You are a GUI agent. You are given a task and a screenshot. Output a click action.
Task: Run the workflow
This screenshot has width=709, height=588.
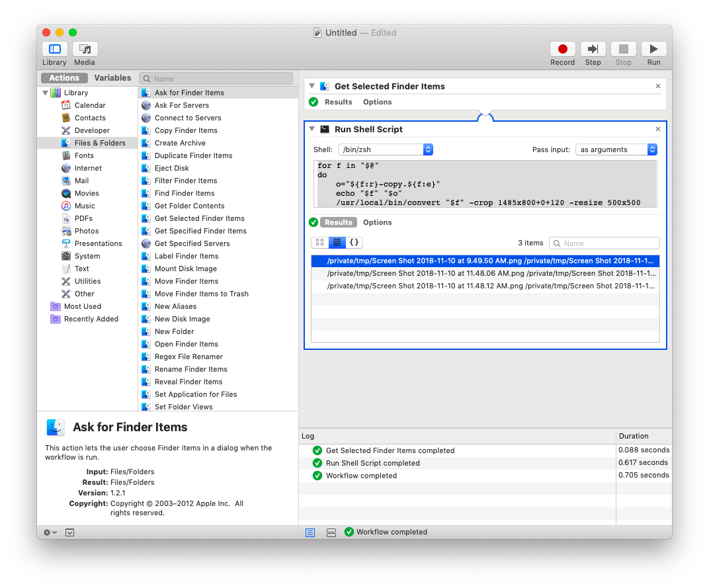pyautogui.click(x=653, y=49)
